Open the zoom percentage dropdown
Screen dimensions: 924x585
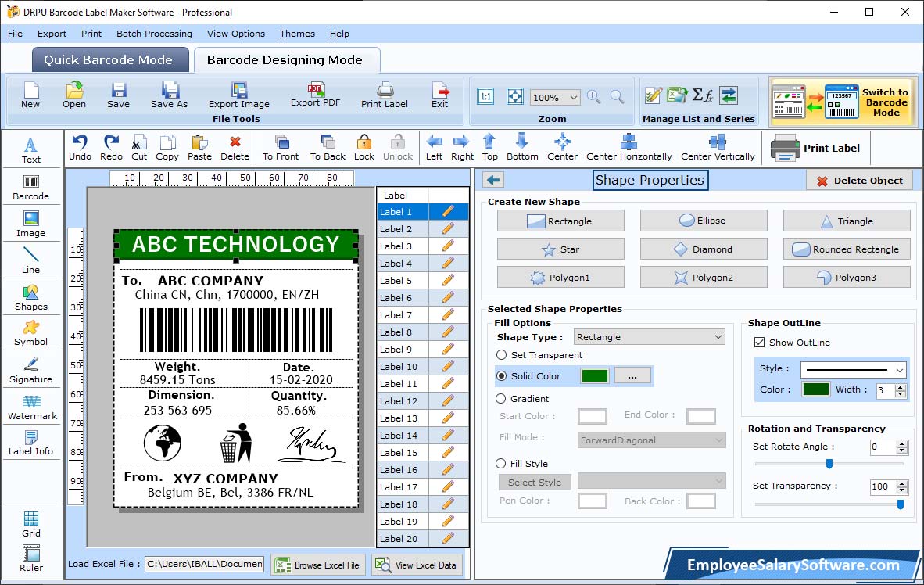coord(573,97)
